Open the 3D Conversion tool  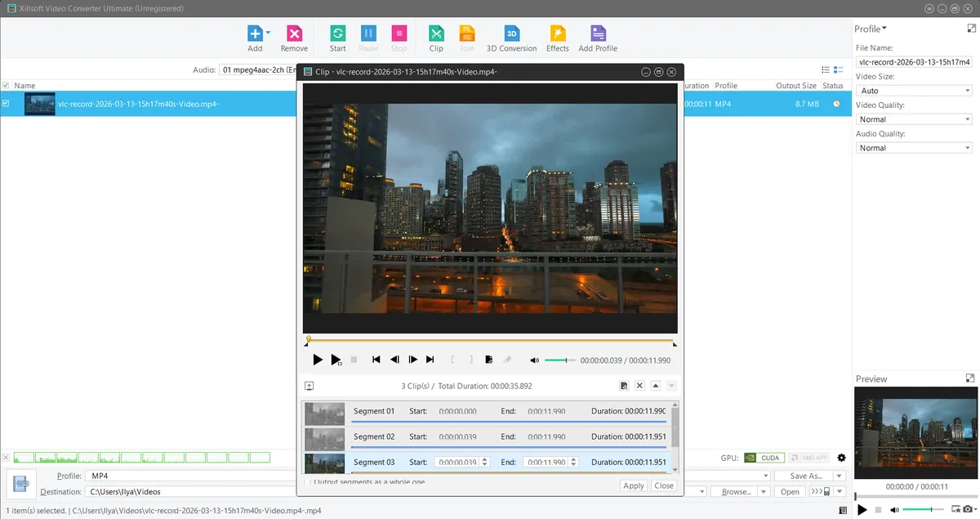pyautogui.click(x=511, y=34)
